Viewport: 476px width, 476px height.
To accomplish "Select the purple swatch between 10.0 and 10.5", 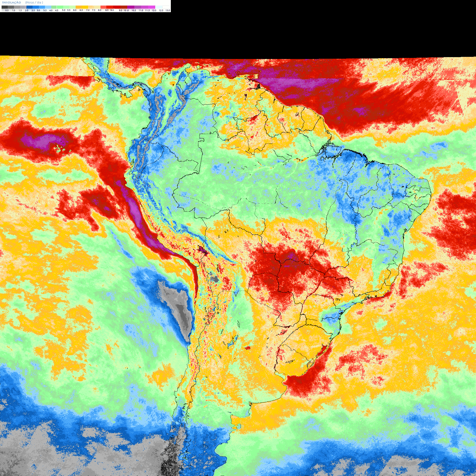I will pyautogui.click(x=131, y=7).
